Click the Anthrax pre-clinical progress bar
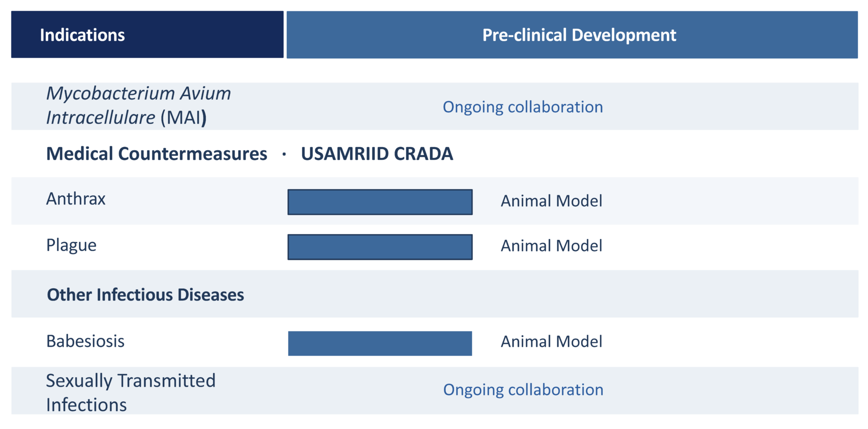Screen dimensions: 868x429 click(x=380, y=202)
